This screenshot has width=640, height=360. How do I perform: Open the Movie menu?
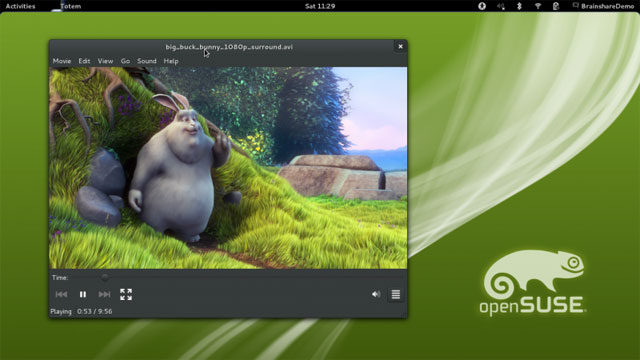pyautogui.click(x=62, y=61)
